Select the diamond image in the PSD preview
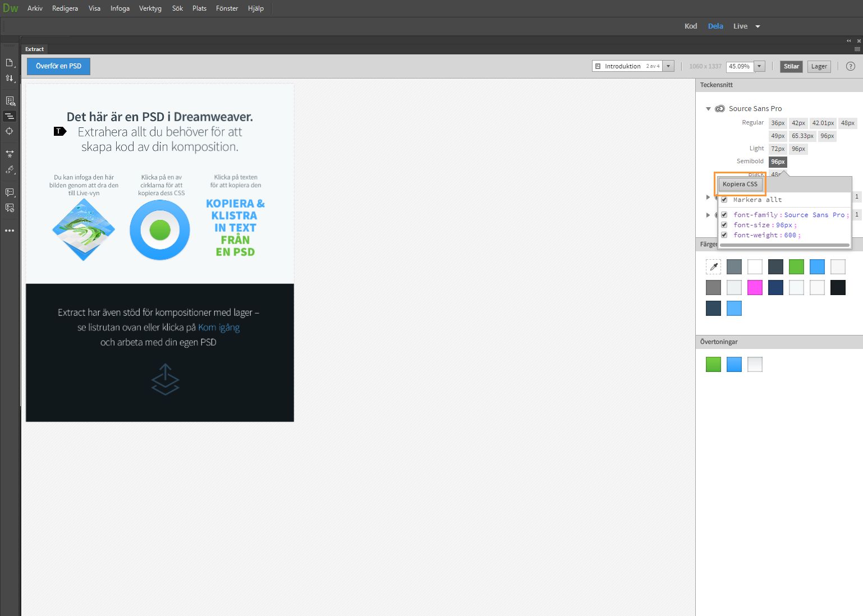863x616 pixels. point(84,229)
